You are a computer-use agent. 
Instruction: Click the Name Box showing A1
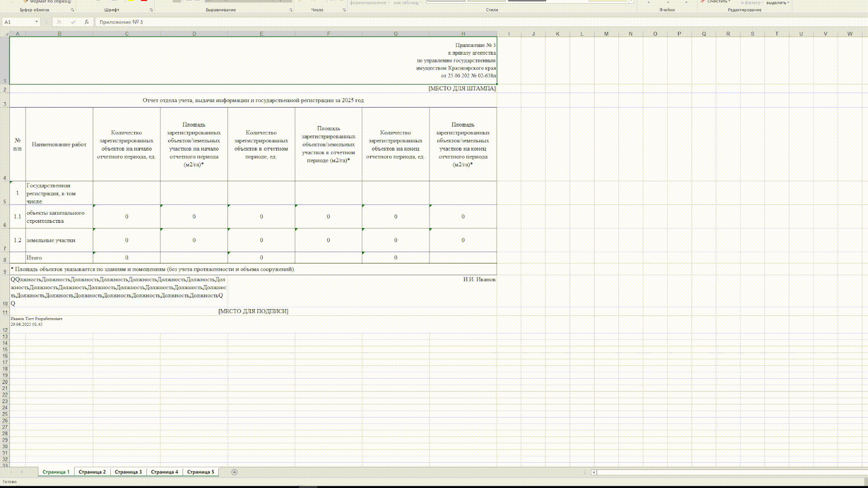point(18,22)
